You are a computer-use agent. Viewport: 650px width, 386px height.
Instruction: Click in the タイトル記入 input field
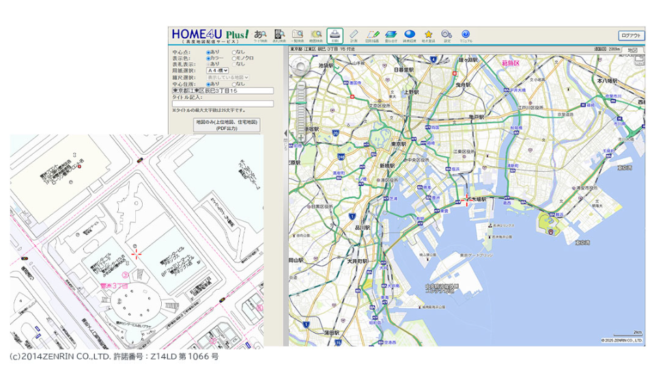tap(223, 104)
